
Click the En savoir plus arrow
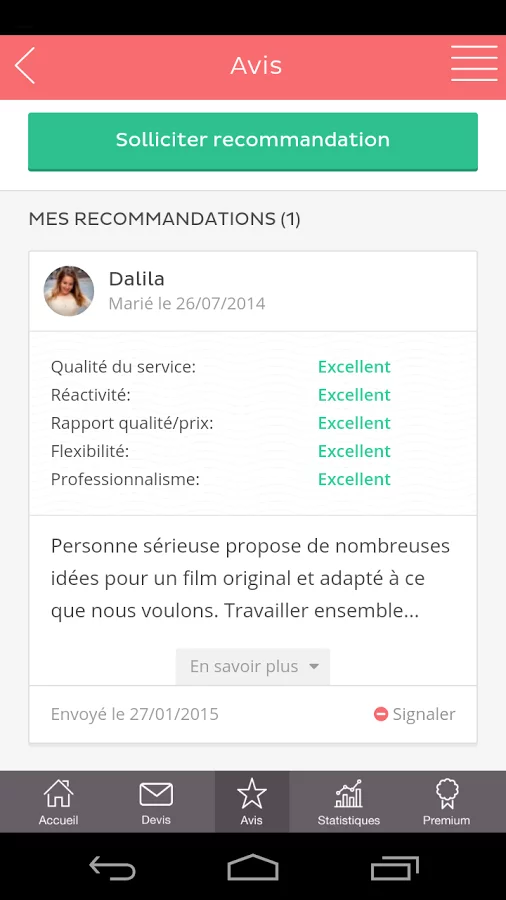pyautogui.click(x=314, y=667)
